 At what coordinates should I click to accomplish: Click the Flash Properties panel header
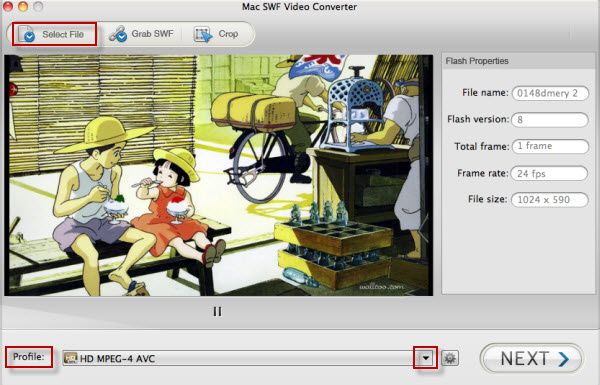(518, 61)
